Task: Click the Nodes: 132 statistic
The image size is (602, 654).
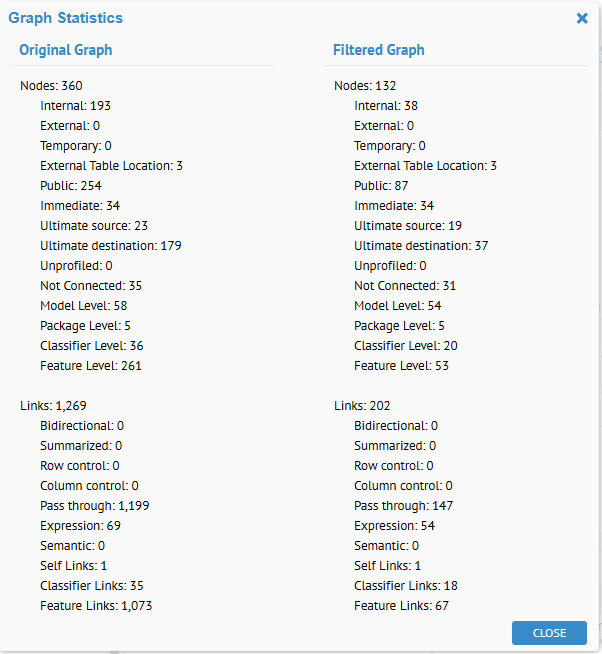Action: click(365, 86)
